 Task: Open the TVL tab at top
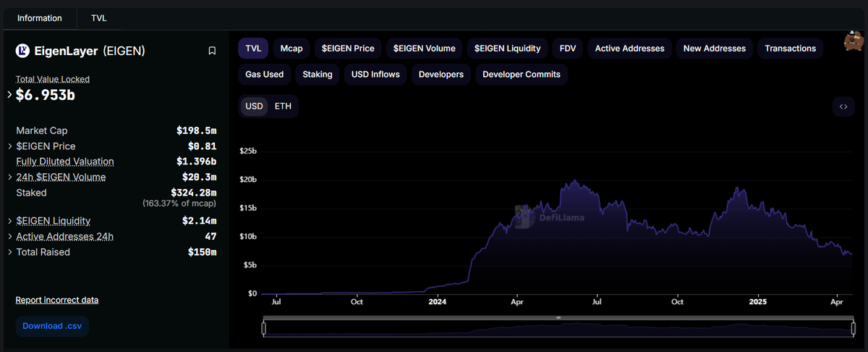tap(99, 18)
